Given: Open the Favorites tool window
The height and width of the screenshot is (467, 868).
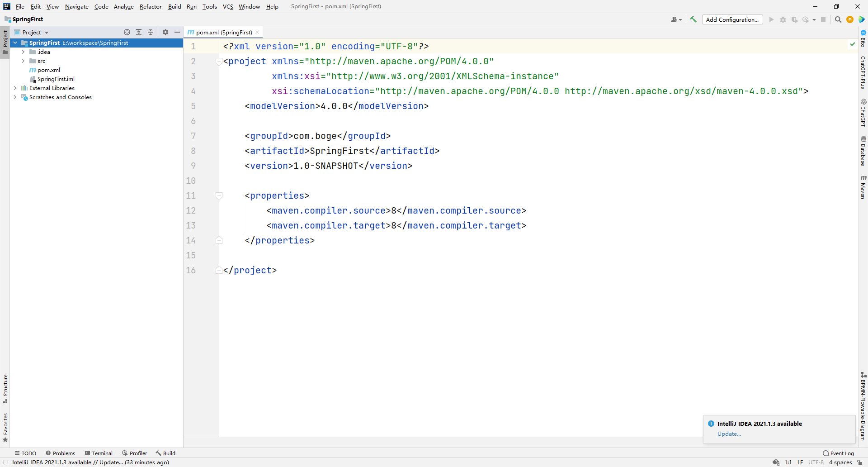Looking at the screenshot, I should (x=5, y=428).
